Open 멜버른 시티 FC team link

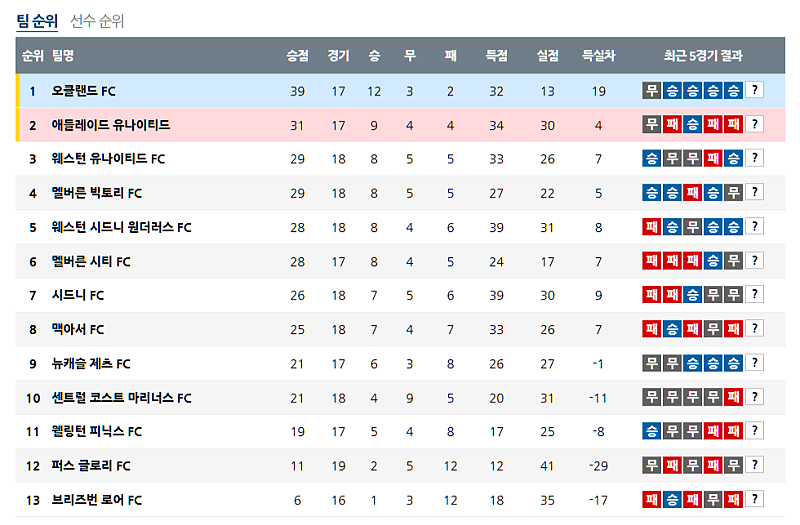[91, 261]
